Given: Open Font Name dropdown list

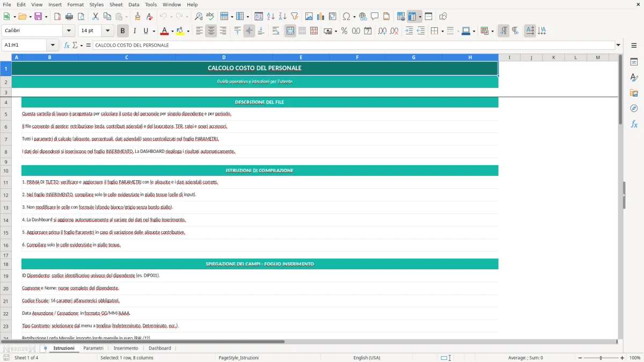Looking at the screenshot, I should [x=69, y=31].
